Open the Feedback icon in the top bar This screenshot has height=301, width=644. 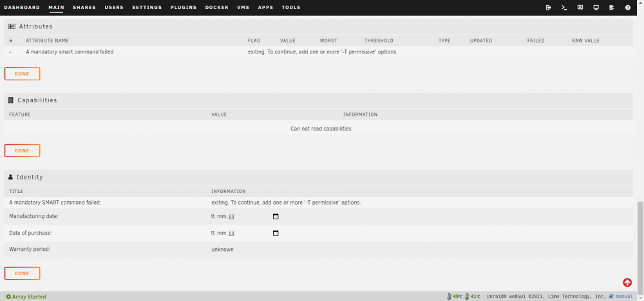580,7
